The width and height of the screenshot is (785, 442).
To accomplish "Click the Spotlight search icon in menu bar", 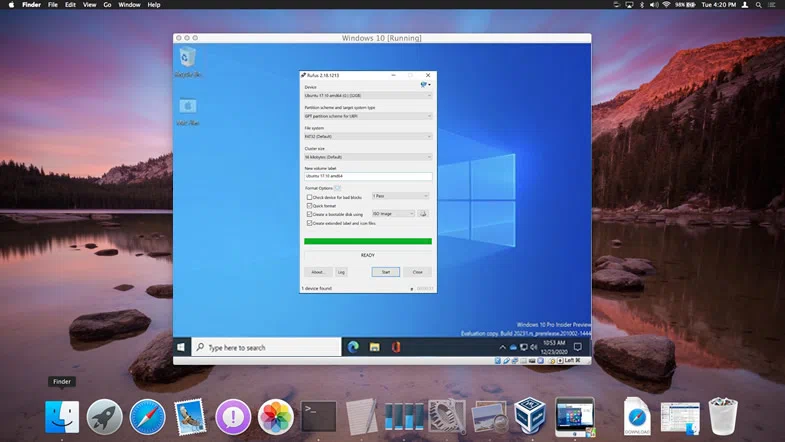I will click(x=758, y=5).
